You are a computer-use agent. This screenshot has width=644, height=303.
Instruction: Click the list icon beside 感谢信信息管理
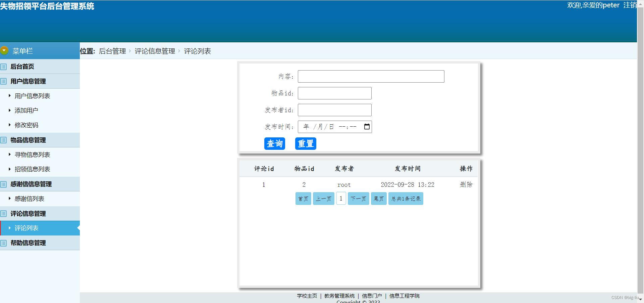[4, 184]
